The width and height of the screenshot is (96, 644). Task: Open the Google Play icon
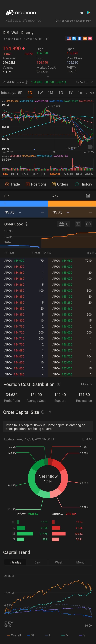pos(89,13)
